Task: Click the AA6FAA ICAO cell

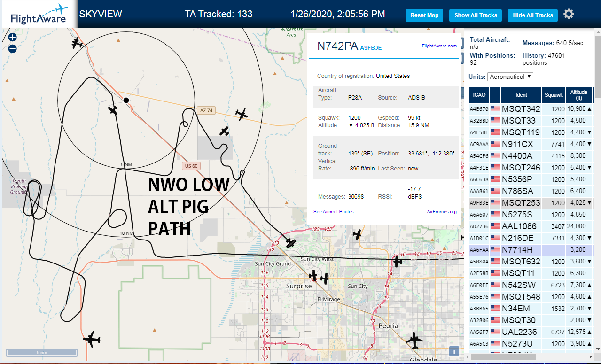Action: [479, 250]
